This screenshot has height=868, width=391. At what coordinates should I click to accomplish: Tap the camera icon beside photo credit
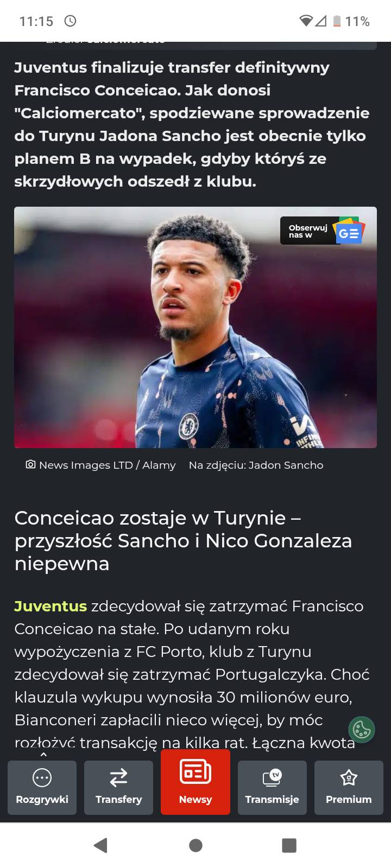pos(31,464)
